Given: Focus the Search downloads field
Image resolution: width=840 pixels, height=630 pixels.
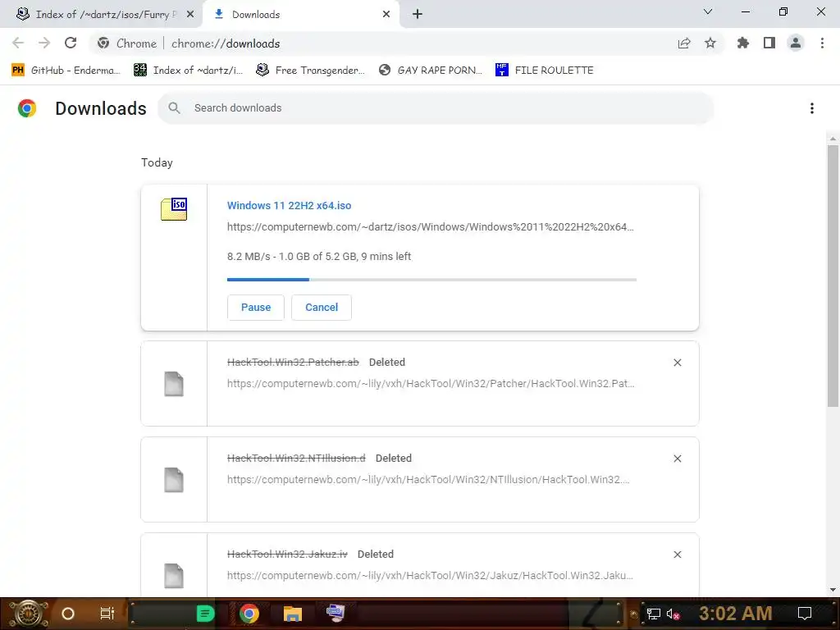Looking at the screenshot, I should tap(436, 108).
